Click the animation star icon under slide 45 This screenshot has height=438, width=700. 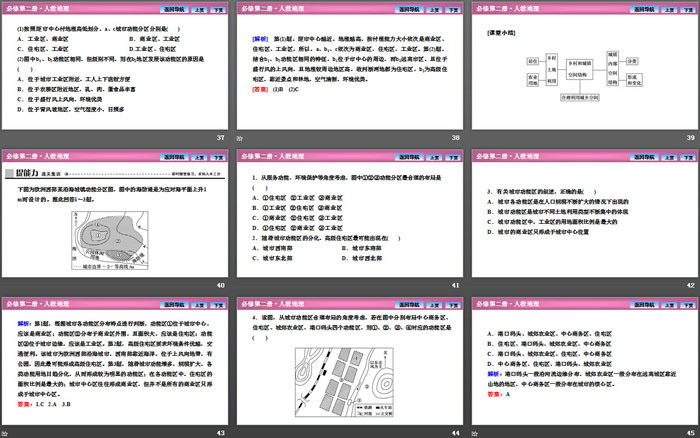click(475, 434)
